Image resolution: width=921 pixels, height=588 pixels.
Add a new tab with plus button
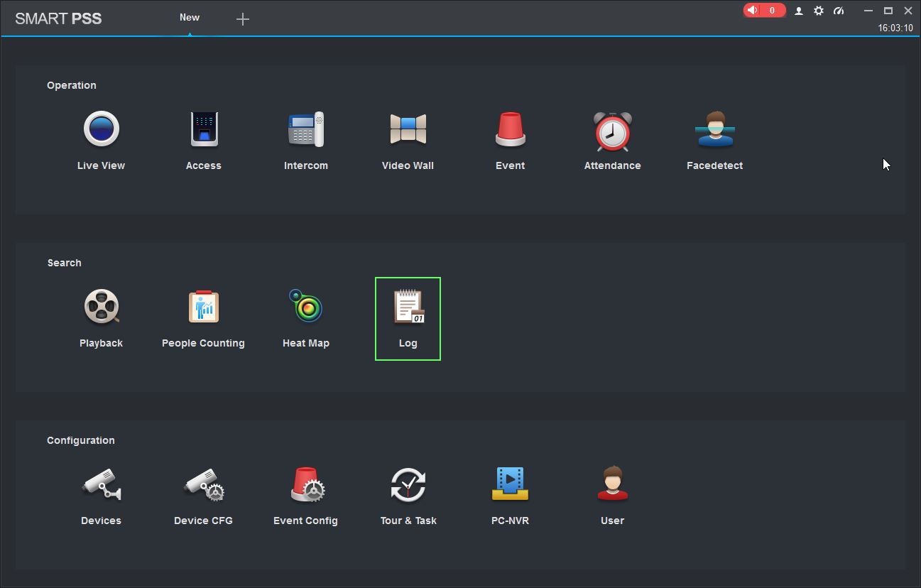point(242,19)
